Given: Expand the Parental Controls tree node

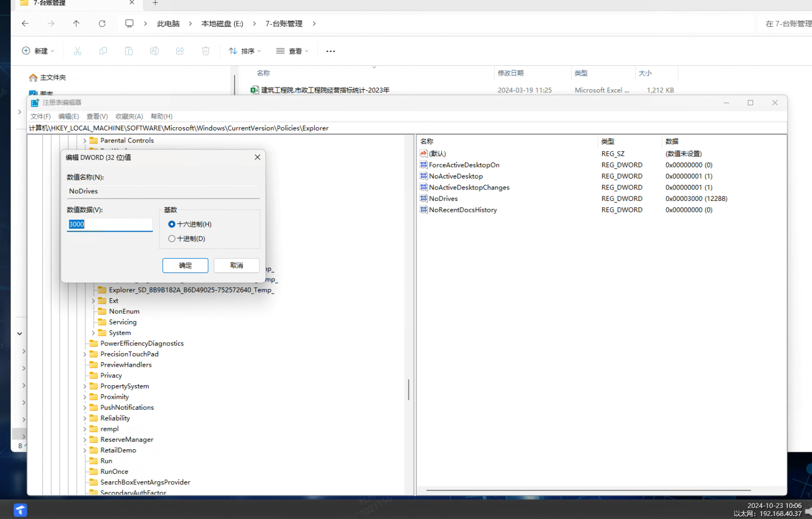Looking at the screenshot, I should 85,141.
